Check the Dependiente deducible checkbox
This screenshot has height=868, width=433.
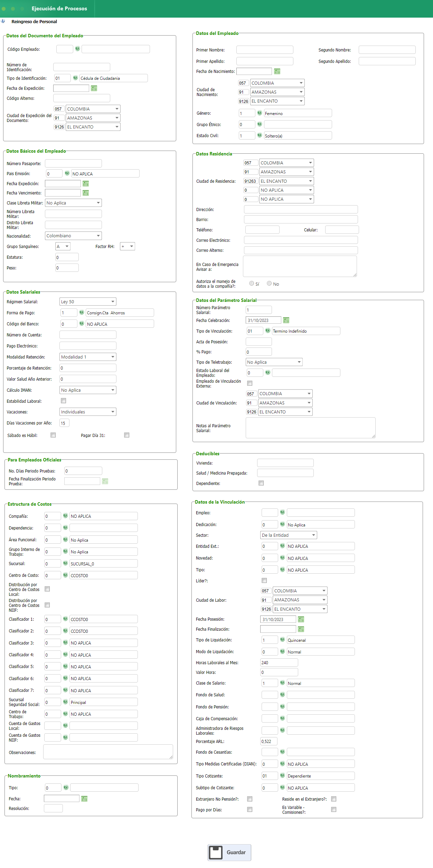261,483
